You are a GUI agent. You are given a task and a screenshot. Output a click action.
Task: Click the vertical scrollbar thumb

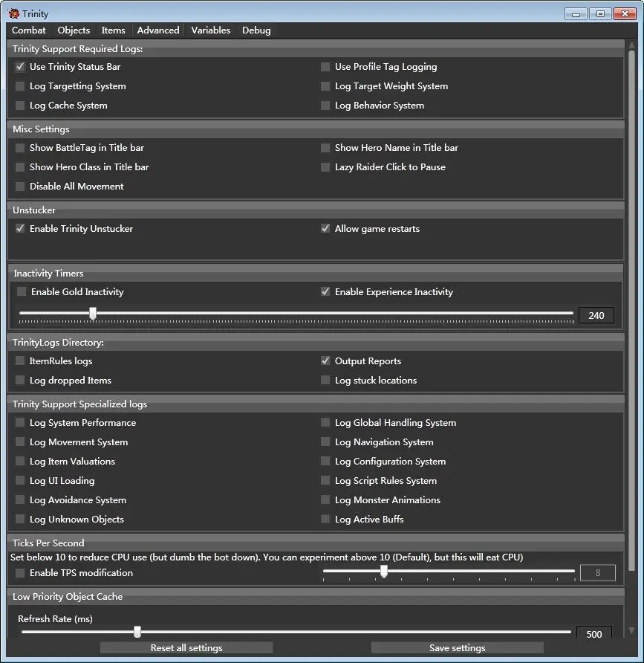pos(632,311)
